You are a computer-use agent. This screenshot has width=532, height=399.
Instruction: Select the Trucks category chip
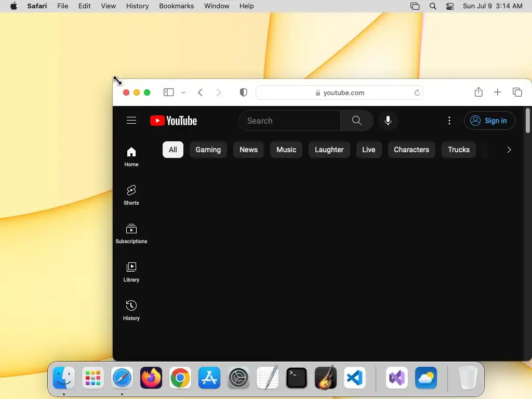[x=459, y=150]
